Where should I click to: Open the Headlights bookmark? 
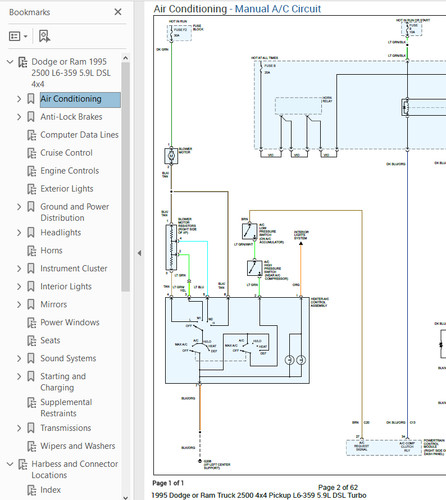(x=61, y=233)
